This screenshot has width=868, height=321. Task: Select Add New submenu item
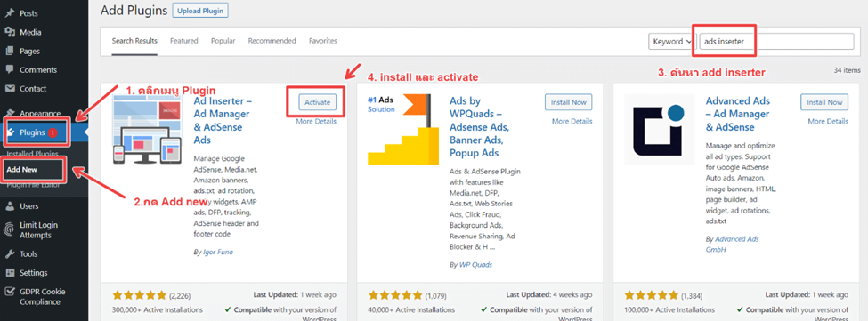coord(21,170)
